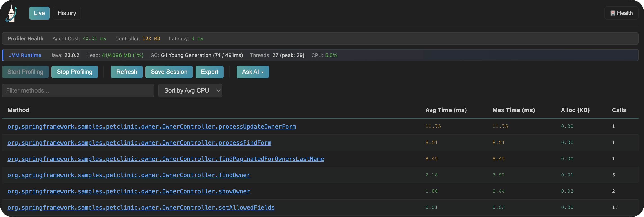
Task: Open the processFindForm method details
Action: [x=139, y=143]
